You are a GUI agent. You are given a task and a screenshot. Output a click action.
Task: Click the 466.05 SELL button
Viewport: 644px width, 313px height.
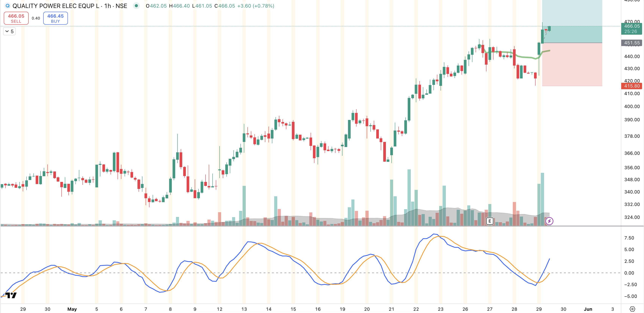16,18
